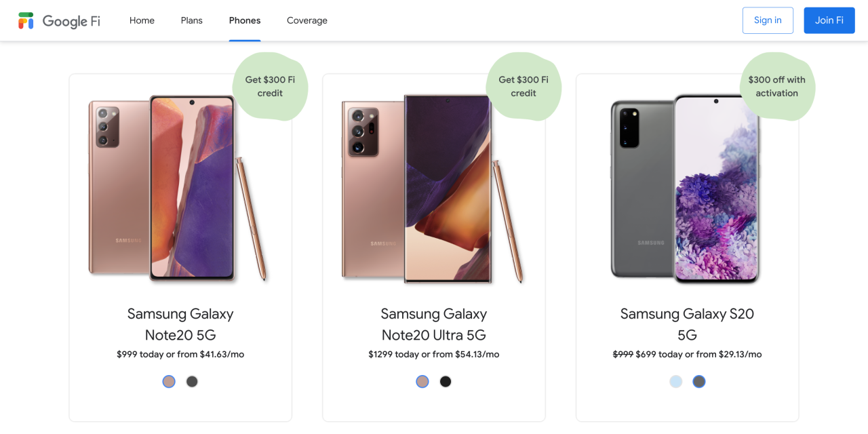868x434 pixels.
Task: Click the Samsung Galaxy S20 5G title
Action: pyautogui.click(x=687, y=324)
